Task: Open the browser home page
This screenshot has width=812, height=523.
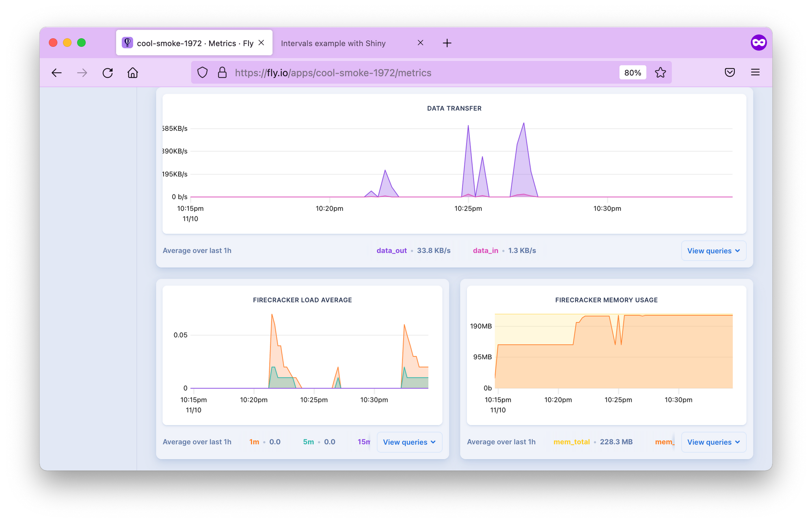Action: click(132, 72)
